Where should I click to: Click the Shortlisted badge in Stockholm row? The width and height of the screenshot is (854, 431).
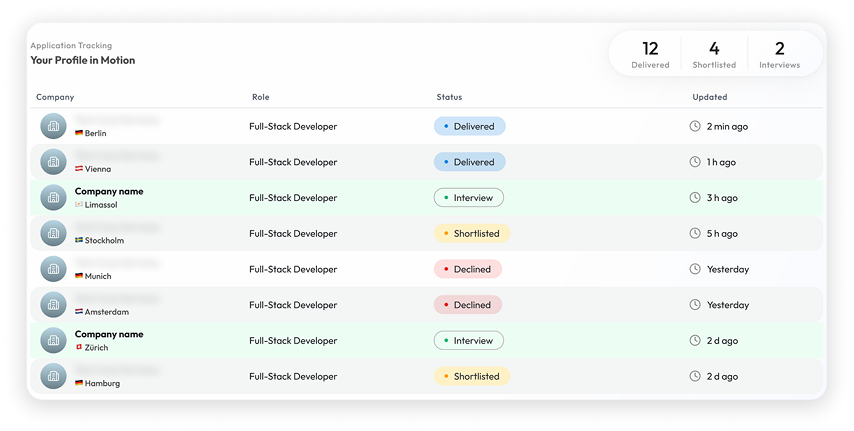(x=472, y=233)
